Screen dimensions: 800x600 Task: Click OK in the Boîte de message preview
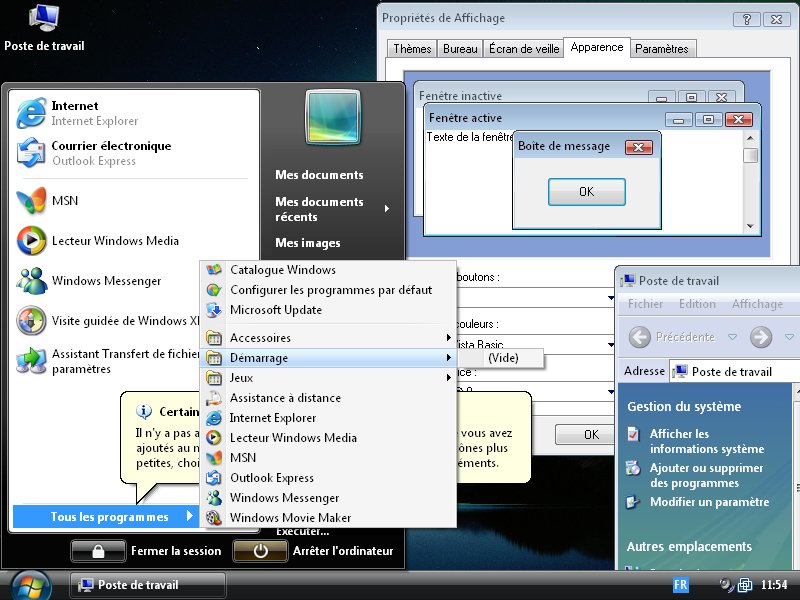click(x=586, y=192)
